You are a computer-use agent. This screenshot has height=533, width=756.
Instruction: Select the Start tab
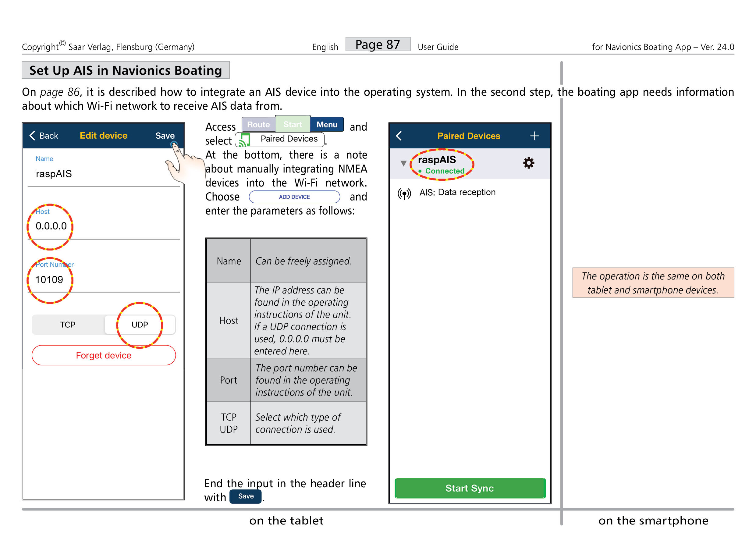click(x=293, y=124)
